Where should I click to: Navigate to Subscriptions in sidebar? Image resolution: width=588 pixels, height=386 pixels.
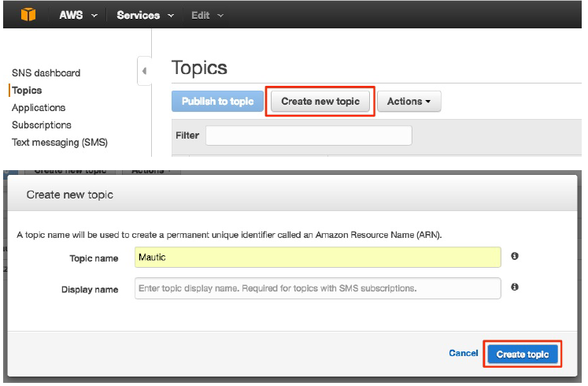pos(41,124)
